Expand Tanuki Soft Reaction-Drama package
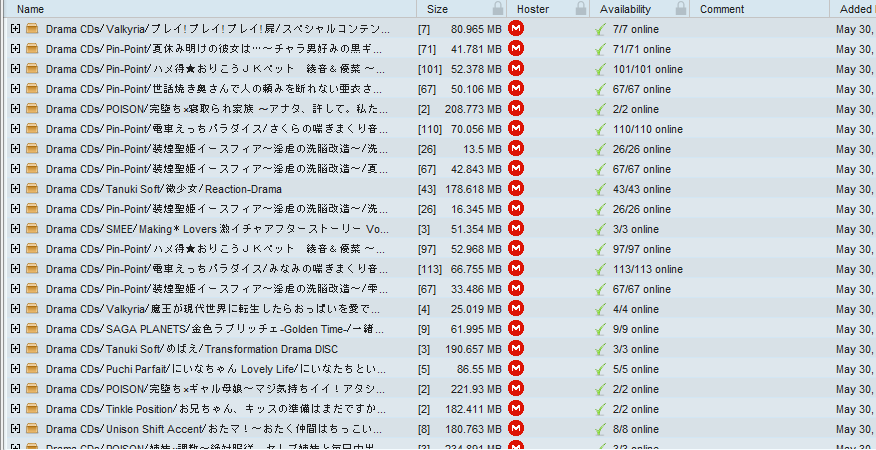 [x=15, y=189]
